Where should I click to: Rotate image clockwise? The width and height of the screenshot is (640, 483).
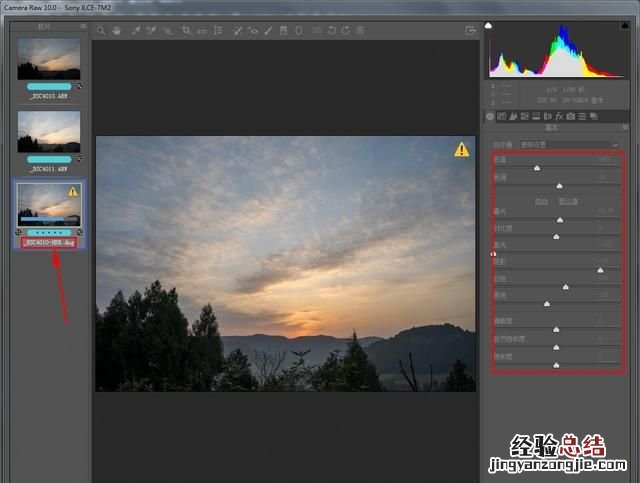(x=346, y=31)
